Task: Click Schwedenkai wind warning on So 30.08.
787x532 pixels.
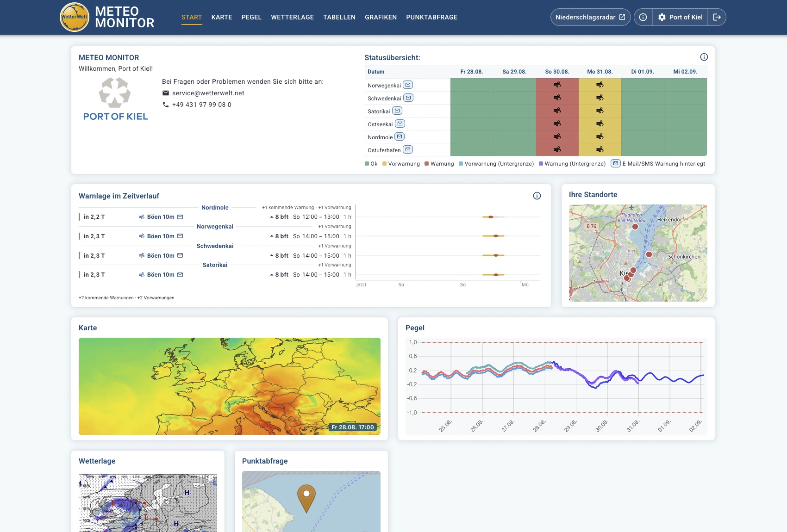Action: click(557, 98)
